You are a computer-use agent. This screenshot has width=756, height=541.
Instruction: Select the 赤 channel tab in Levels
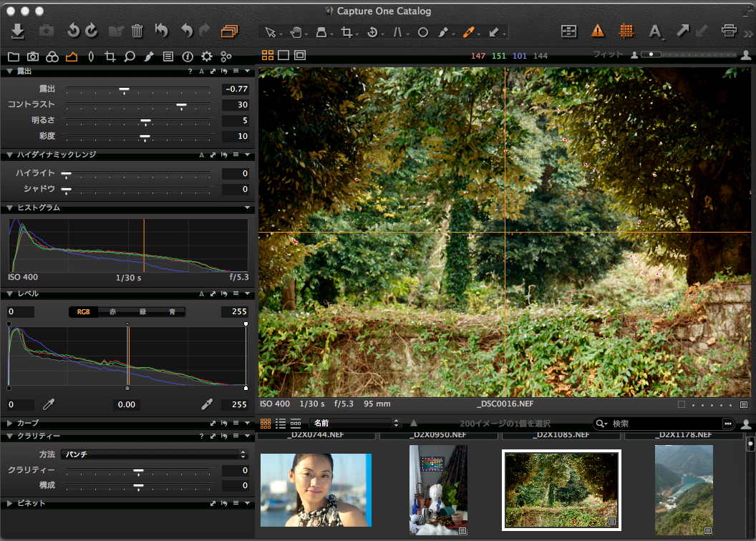[112, 312]
